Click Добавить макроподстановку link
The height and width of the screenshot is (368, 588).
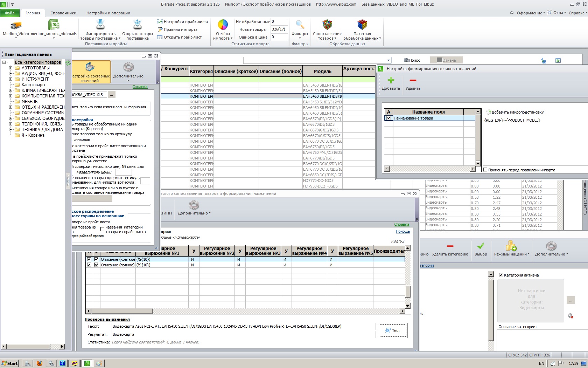pos(515,112)
